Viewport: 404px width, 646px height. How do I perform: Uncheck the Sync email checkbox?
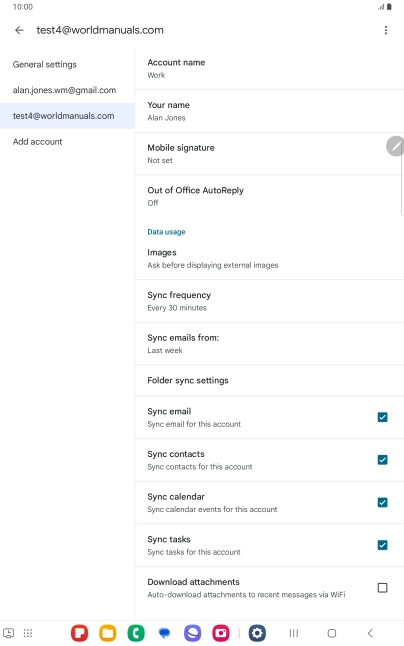(x=382, y=417)
